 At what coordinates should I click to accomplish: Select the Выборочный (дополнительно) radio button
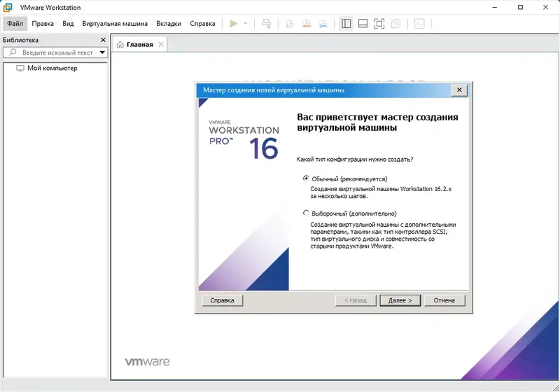306,213
